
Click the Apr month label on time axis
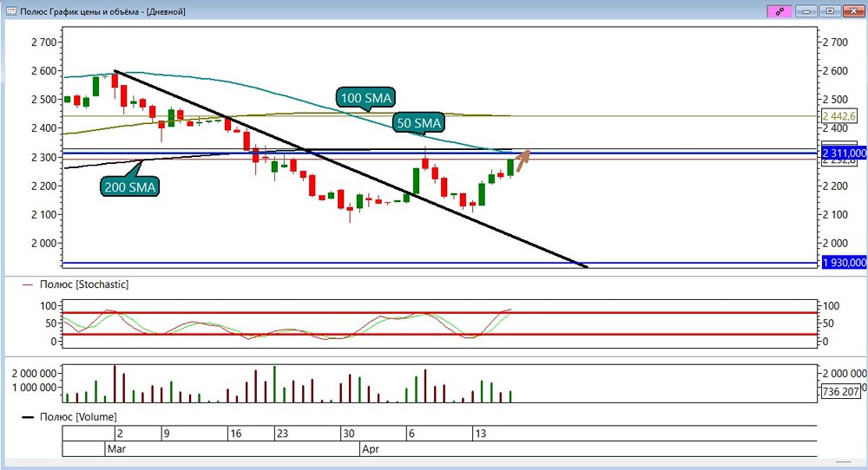click(371, 449)
